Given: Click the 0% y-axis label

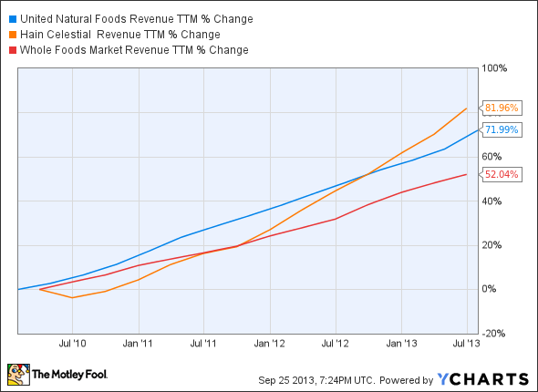Looking at the screenshot, I should pos(489,289).
